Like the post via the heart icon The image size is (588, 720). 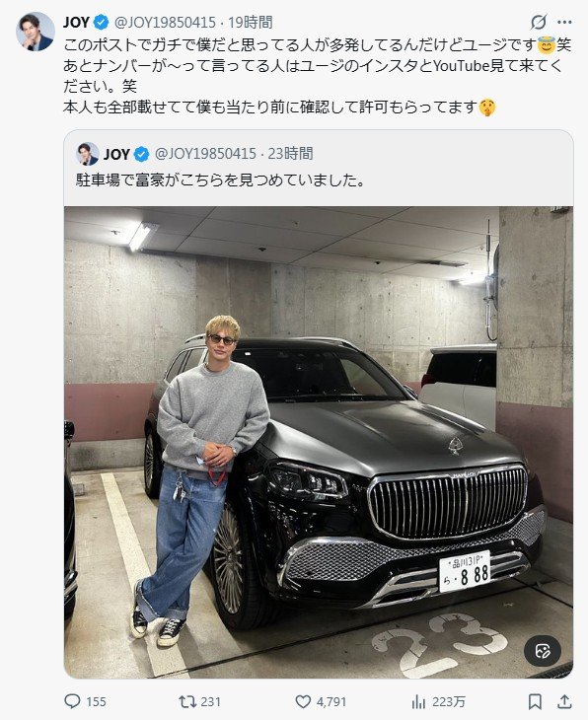[x=303, y=701]
